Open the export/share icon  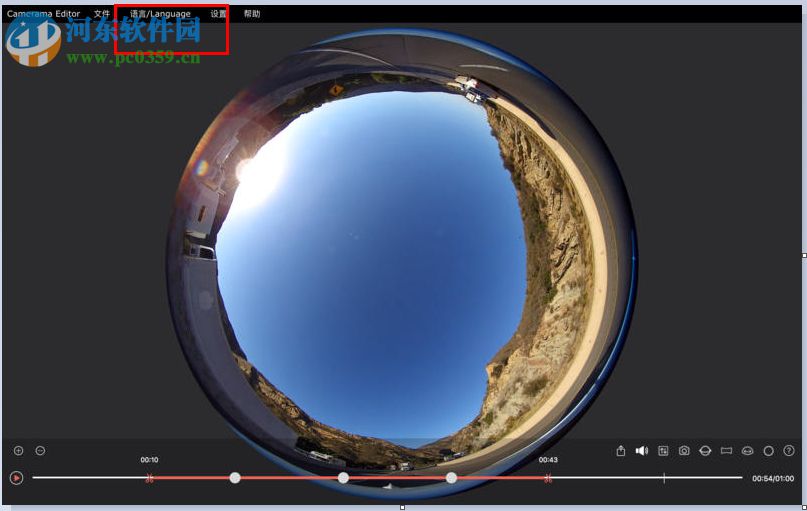pyautogui.click(x=621, y=451)
